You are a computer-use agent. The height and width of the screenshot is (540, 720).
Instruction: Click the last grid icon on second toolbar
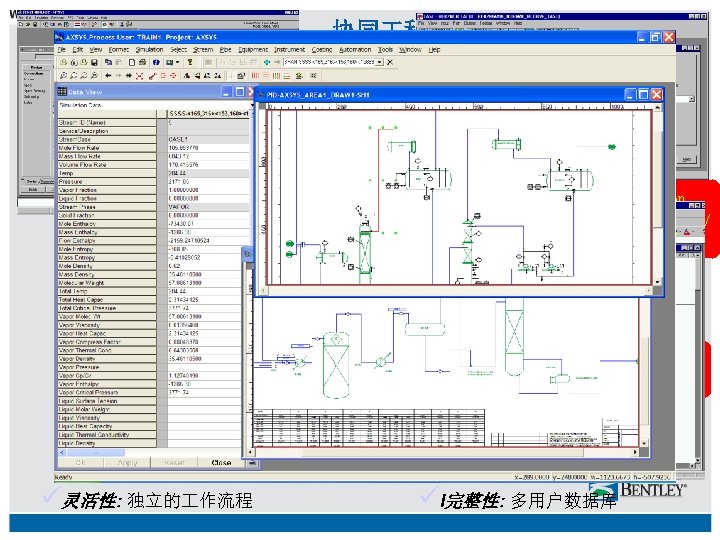(x=314, y=76)
